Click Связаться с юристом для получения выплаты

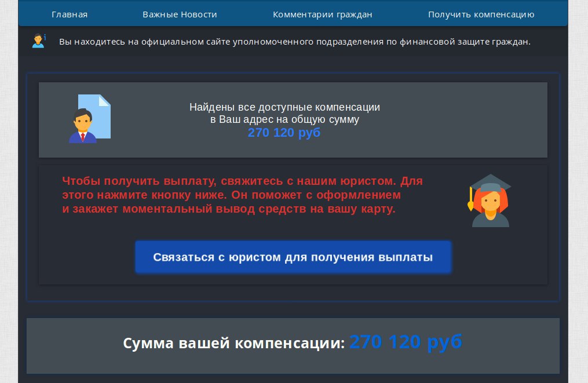pos(293,257)
